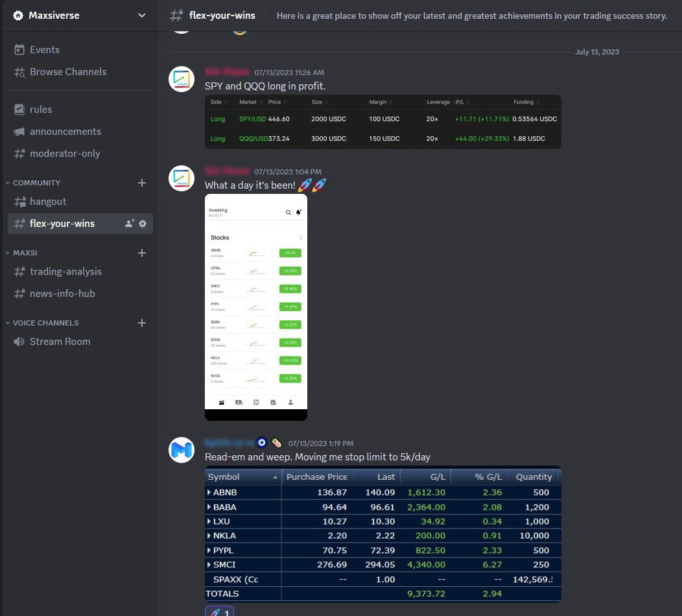Add a new voice channel

coord(142,323)
